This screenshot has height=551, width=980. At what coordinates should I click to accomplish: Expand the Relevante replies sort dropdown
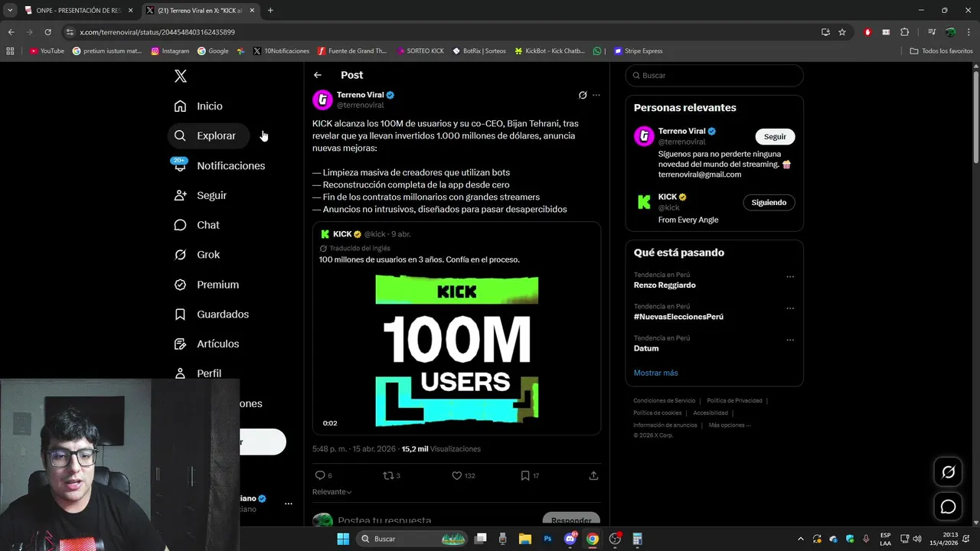pyautogui.click(x=332, y=492)
